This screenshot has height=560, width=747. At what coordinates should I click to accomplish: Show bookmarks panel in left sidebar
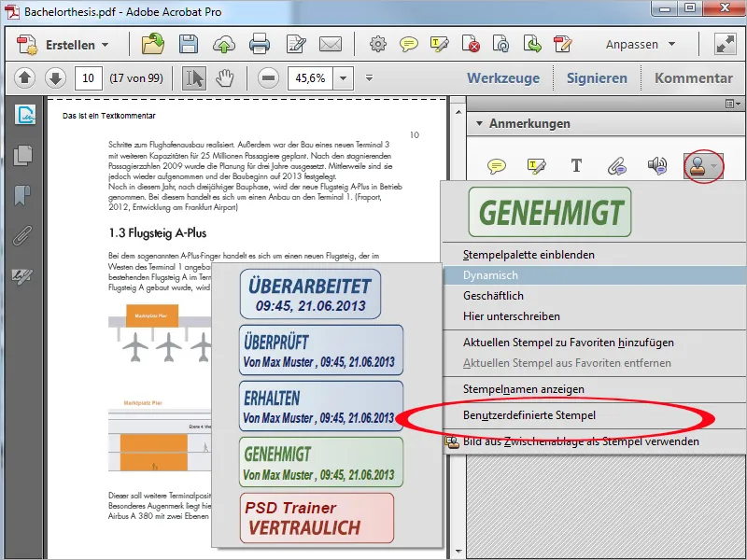21,195
